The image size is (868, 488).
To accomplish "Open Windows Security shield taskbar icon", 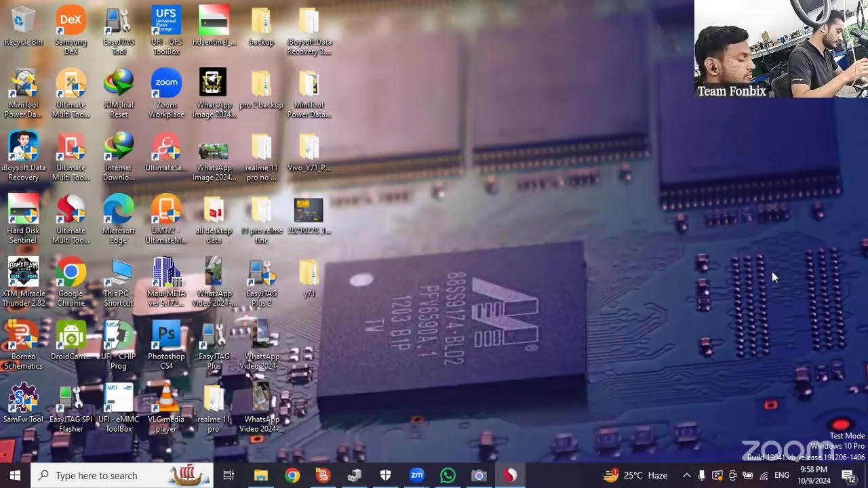I will pyautogui.click(x=386, y=475).
